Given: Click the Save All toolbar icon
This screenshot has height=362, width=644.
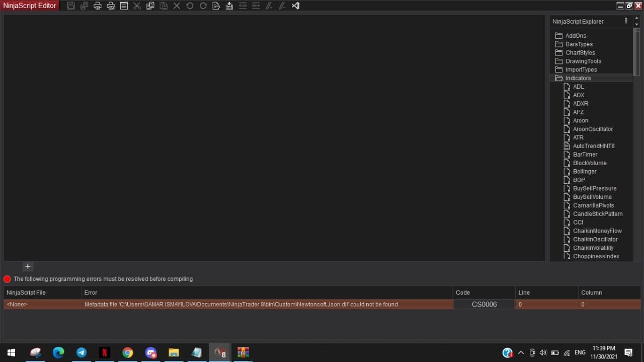Looking at the screenshot, I should 85,6.
